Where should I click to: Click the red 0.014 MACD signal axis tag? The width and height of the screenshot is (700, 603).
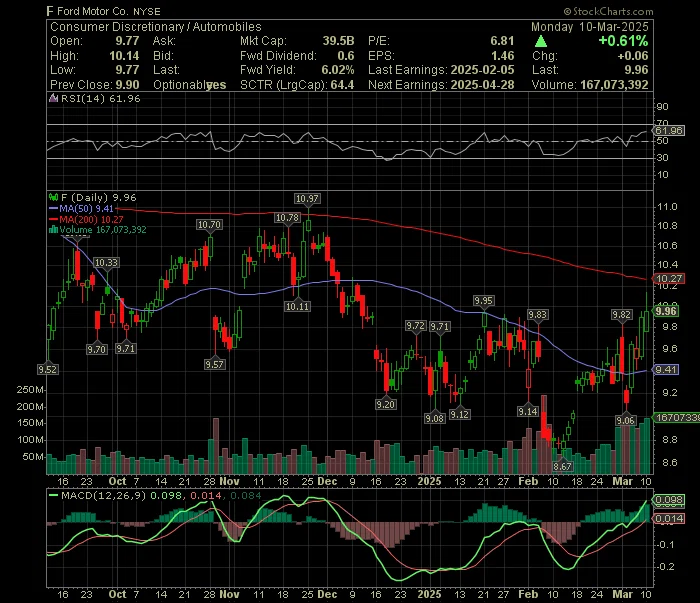coord(669,519)
